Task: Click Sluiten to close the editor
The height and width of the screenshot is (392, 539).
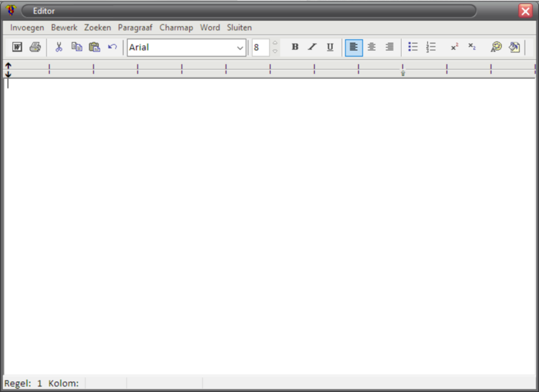Action: pyautogui.click(x=239, y=28)
